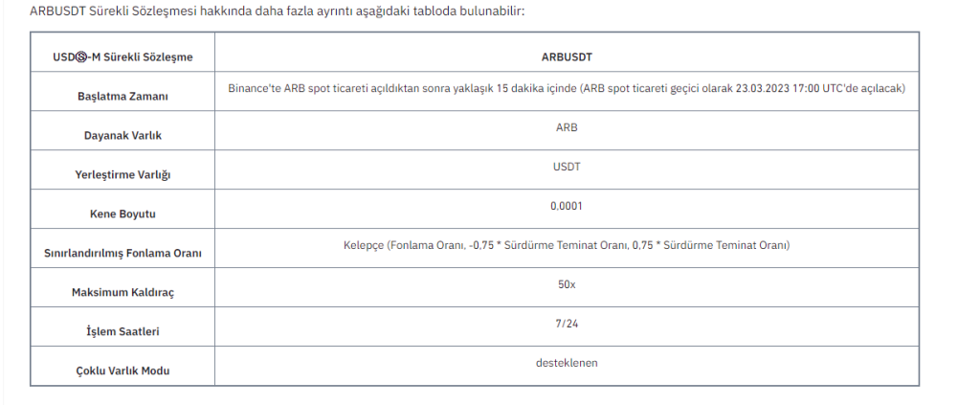Screen dimensions: 980x405
Task: Select the ARB underlying asset value
Action: (567, 127)
